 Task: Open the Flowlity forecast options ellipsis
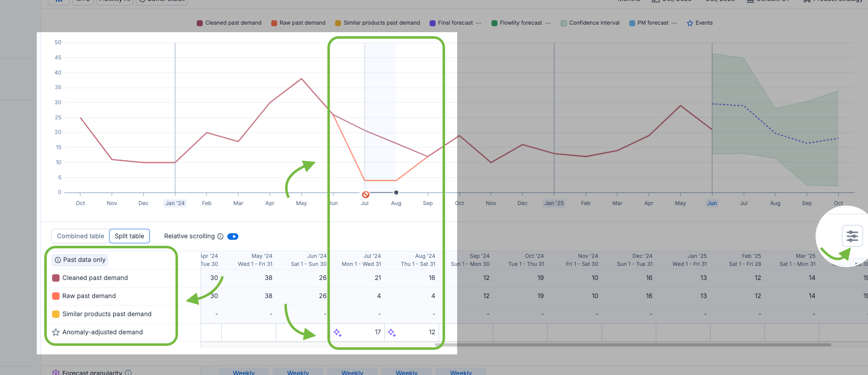coord(548,23)
